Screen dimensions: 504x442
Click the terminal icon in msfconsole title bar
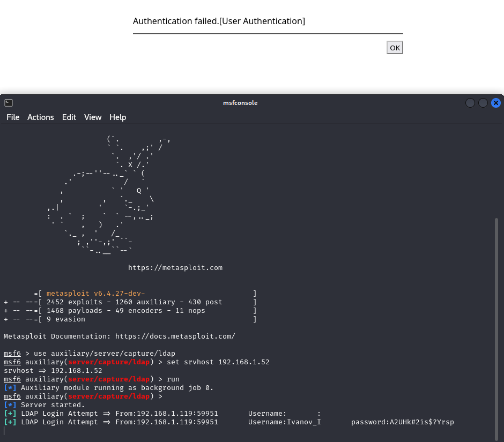(9, 103)
